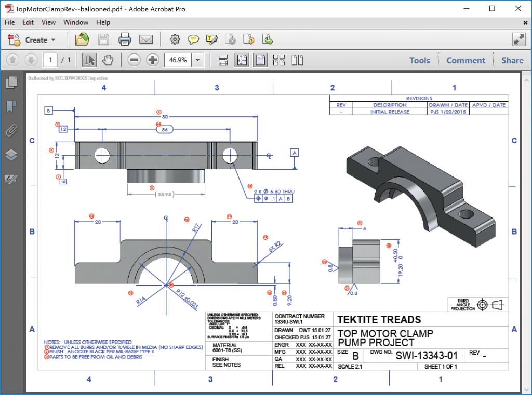Go to the next page arrow
Screen dimensions: 532x395
click(31, 60)
